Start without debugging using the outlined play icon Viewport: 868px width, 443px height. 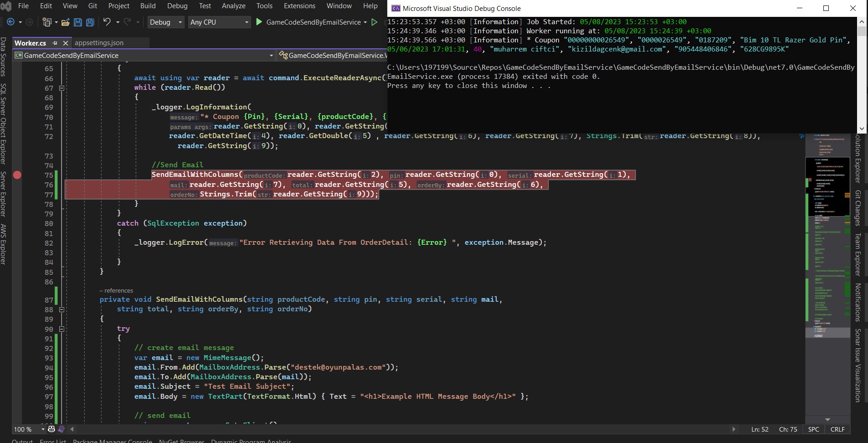coord(375,22)
